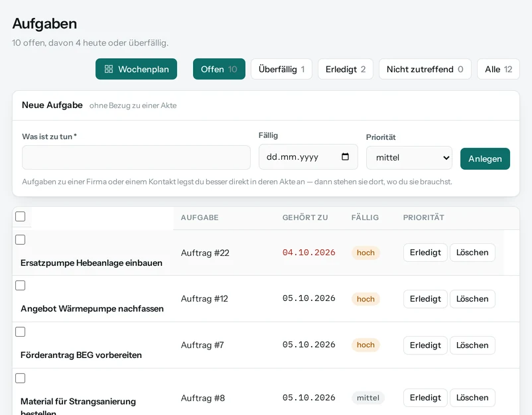Toggle the select-all checkbox in the table header
The height and width of the screenshot is (415, 532).
(21, 216)
